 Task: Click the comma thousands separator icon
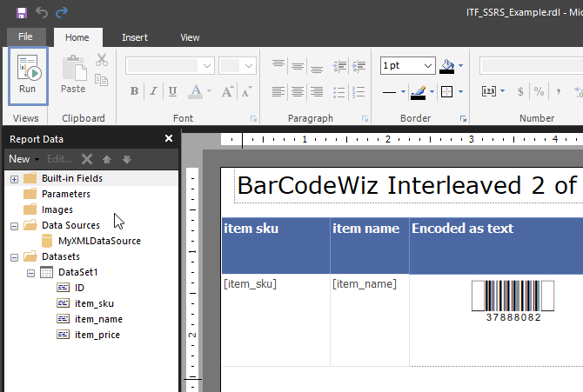tap(559, 91)
